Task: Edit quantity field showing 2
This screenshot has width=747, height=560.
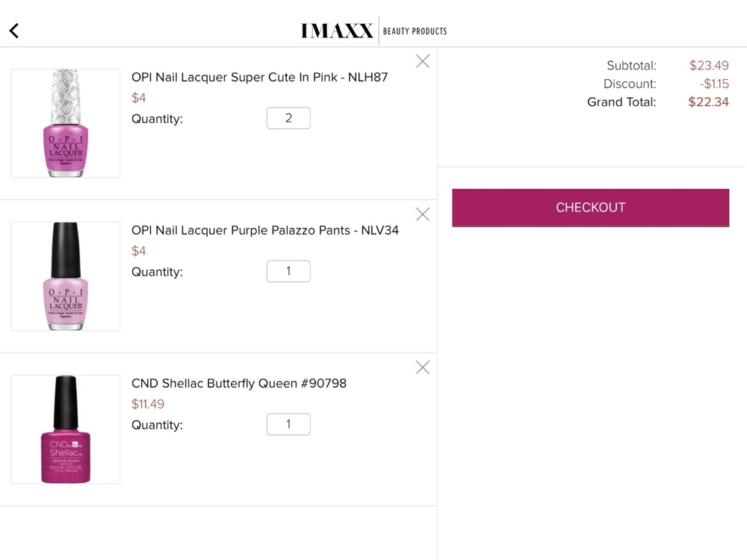Action: pos(288,118)
